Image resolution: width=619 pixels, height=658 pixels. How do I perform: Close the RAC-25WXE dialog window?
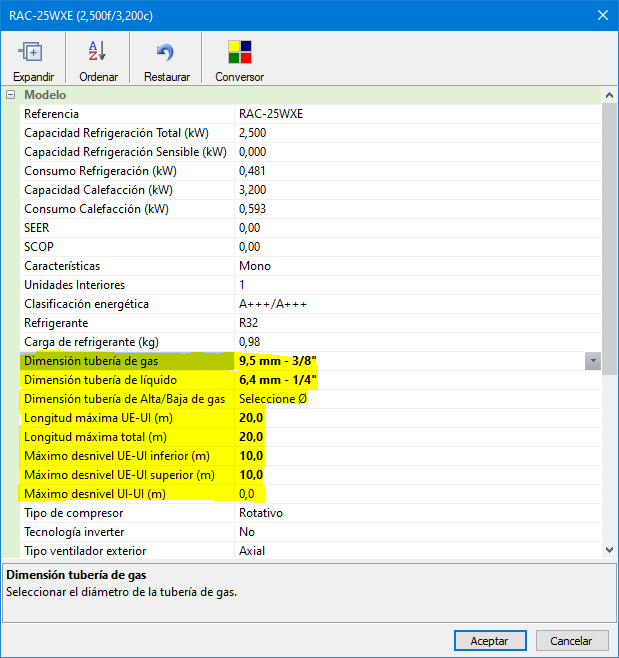coord(603,16)
